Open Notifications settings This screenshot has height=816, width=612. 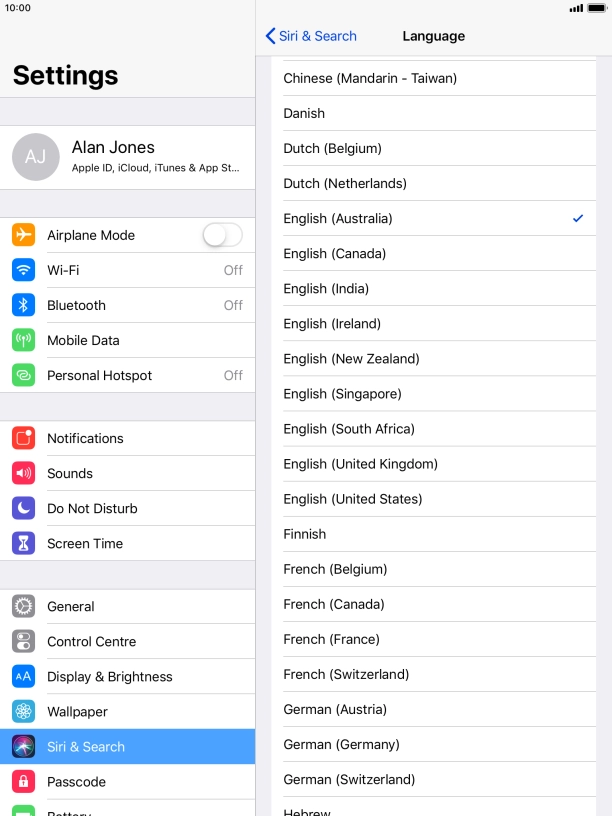[128, 438]
